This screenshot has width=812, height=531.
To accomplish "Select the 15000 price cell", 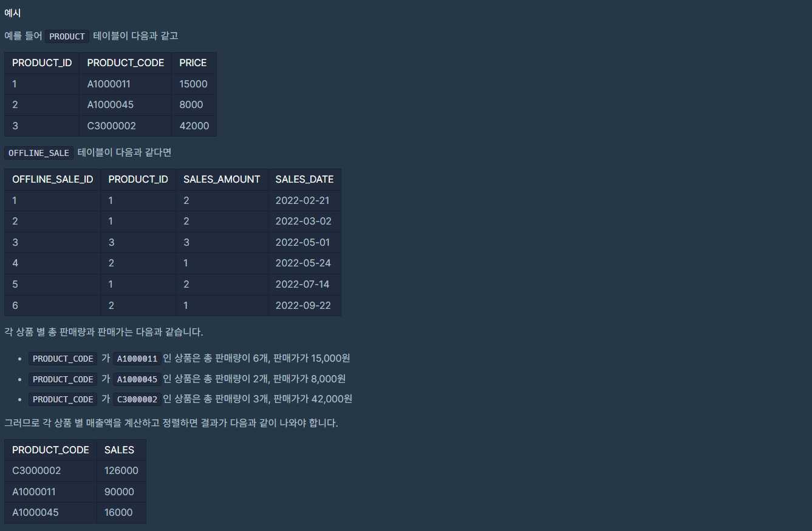I will (x=193, y=84).
